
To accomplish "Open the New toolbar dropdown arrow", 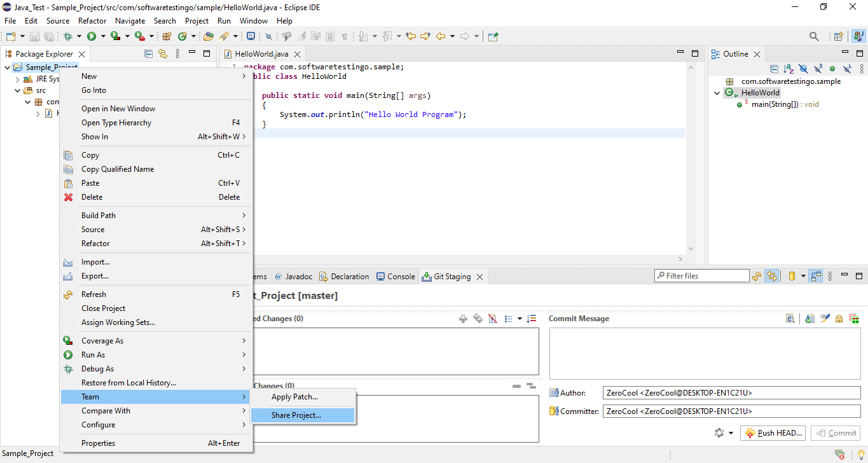I will coord(23,36).
